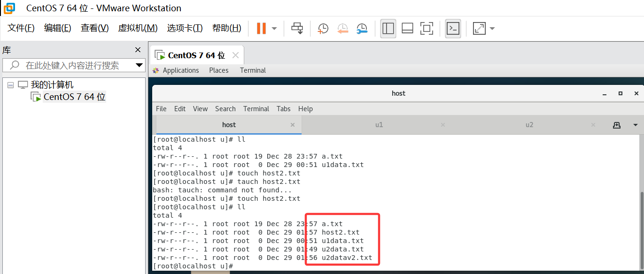Open the suspend button dropdown arrow
The width and height of the screenshot is (644, 274).
click(273, 28)
